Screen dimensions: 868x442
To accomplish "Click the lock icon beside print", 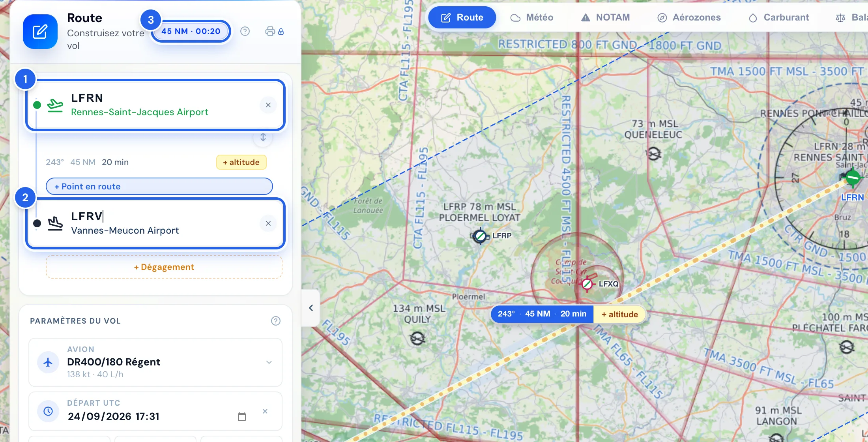I will coord(281,32).
